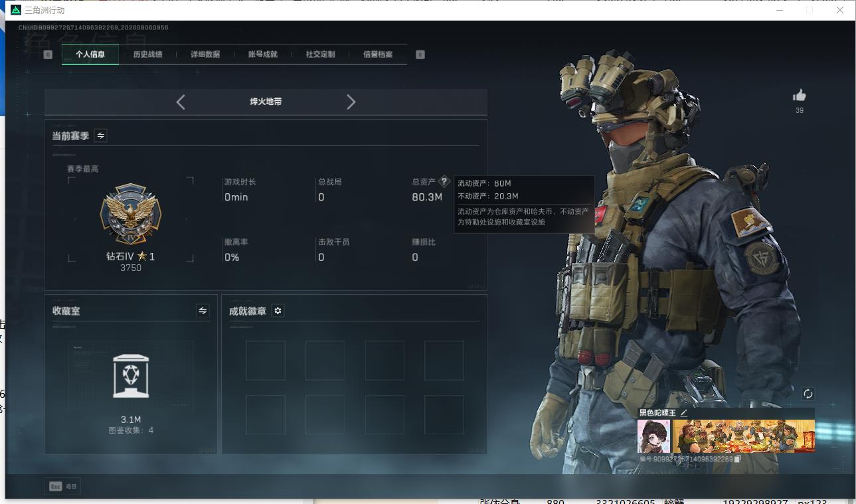Click the 赛季最高 label
856x504 pixels.
82,169
